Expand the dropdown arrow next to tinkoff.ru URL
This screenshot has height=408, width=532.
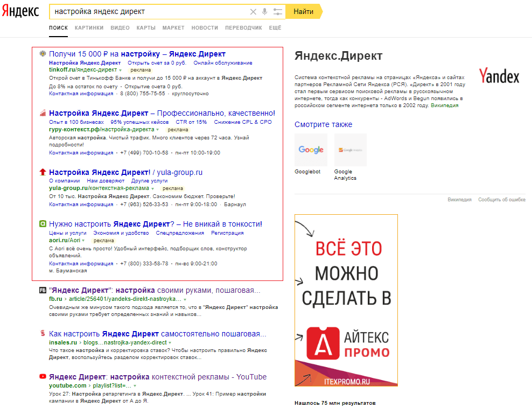[x=121, y=70]
